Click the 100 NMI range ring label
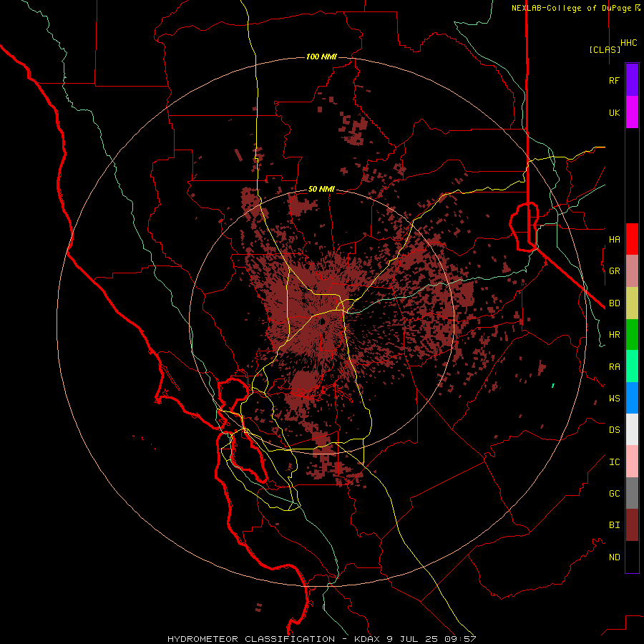 tap(321, 57)
